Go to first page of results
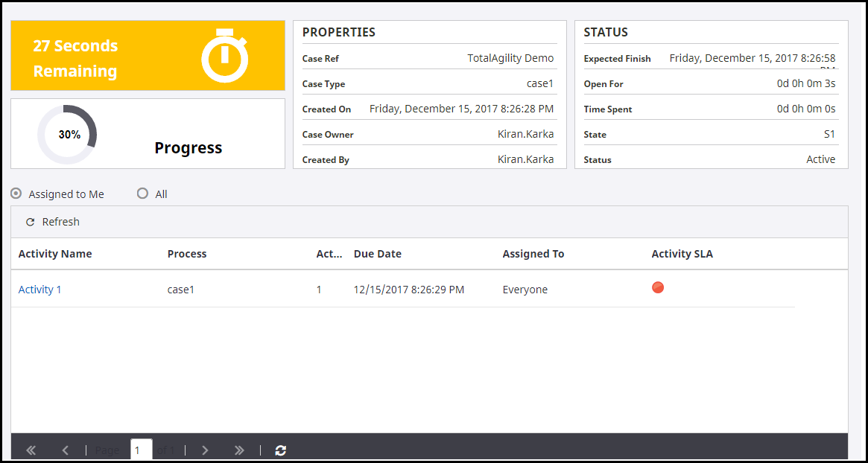This screenshot has height=463, width=868. point(31,450)
